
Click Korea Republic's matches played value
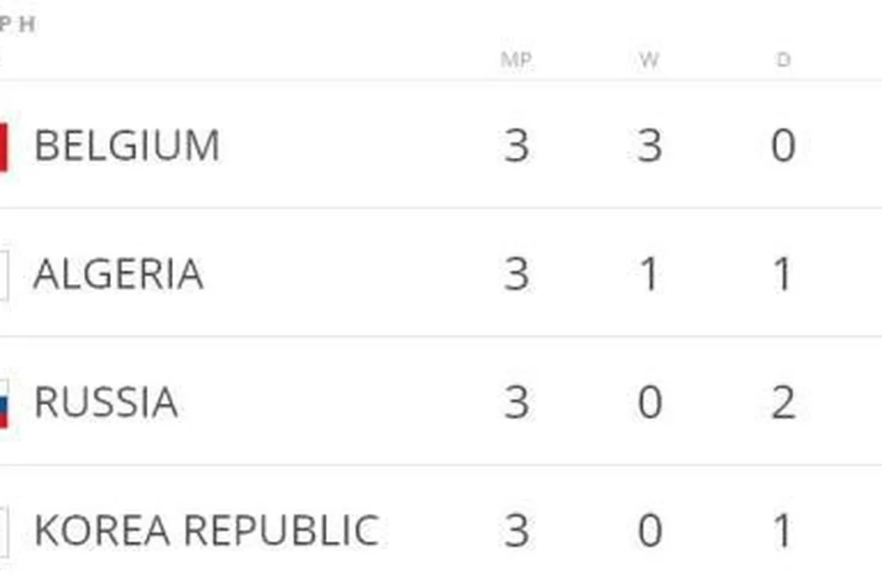click(x=517, y=532)
